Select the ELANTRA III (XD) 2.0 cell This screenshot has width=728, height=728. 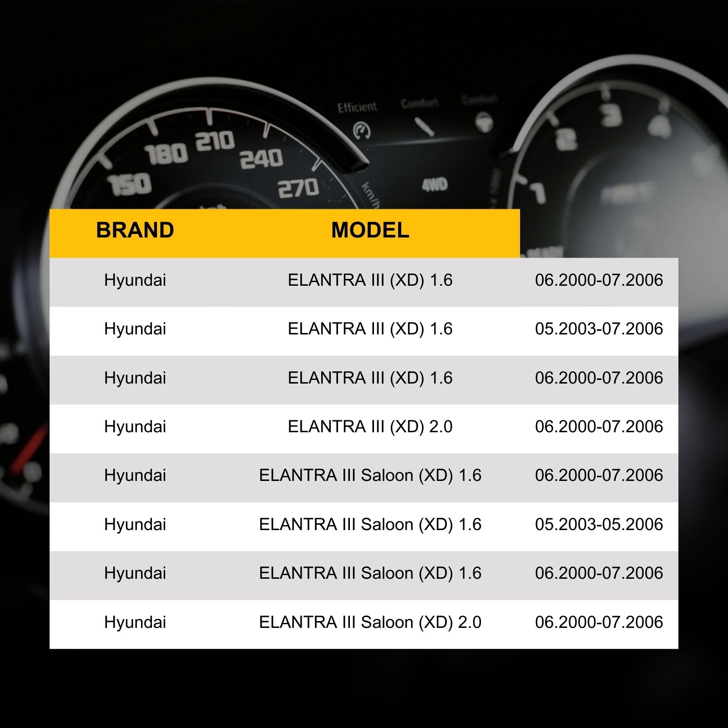pyautogui.click(x=370, y=427)
